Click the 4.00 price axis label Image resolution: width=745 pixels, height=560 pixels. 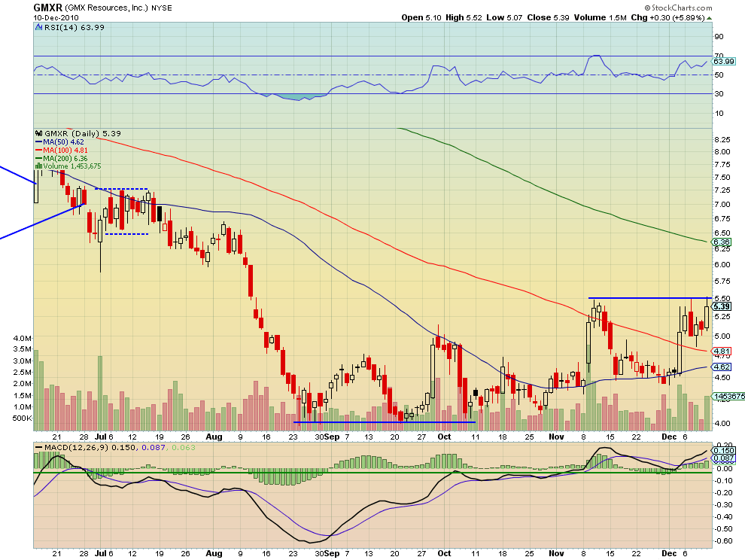pos(722,423)
